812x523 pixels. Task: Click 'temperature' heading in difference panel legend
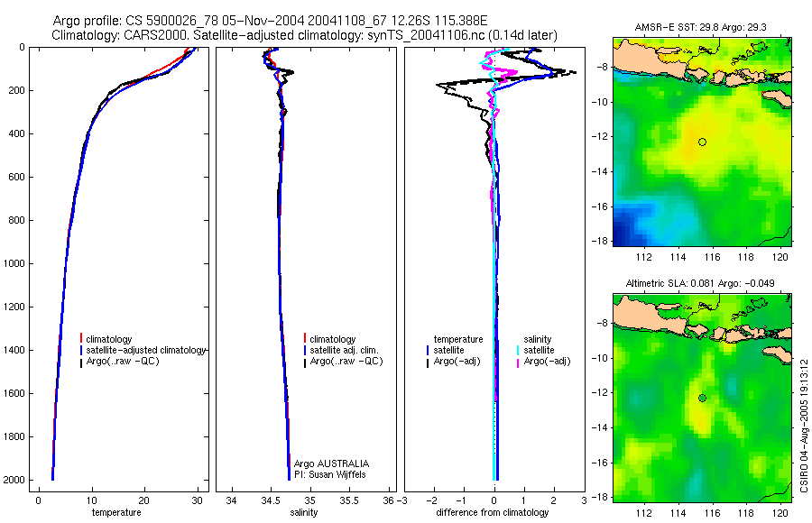458,340
